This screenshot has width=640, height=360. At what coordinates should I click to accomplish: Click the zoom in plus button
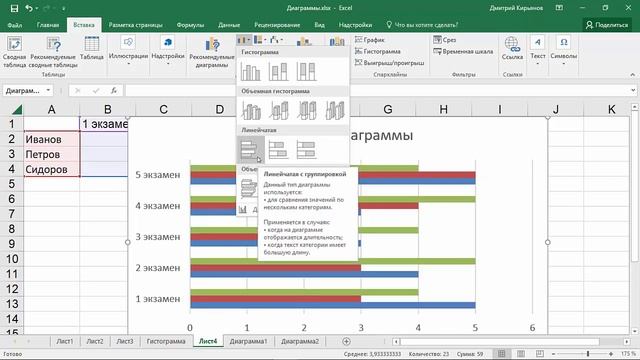pos(611,354)
